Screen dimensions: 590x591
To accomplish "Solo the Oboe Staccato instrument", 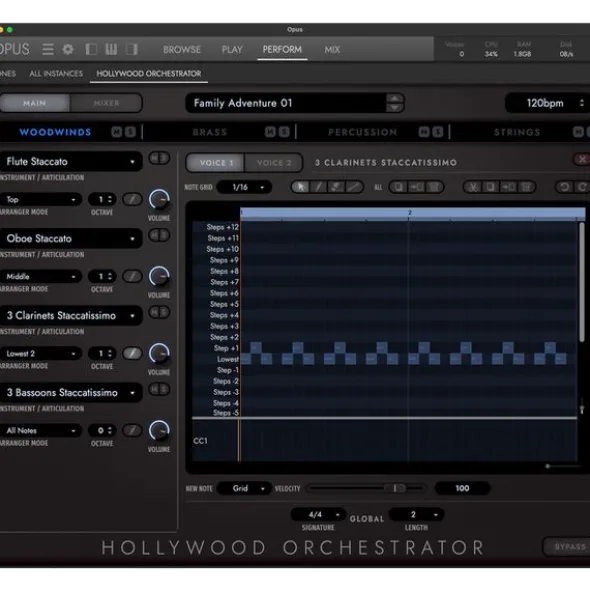I will click(164, 235).
